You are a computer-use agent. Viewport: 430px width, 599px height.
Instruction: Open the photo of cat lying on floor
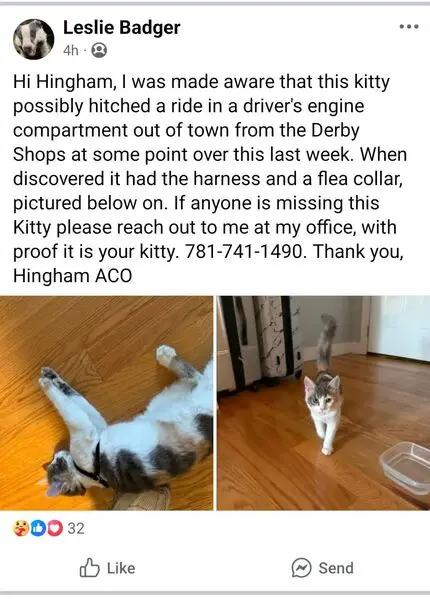click(x=107, y=403)
